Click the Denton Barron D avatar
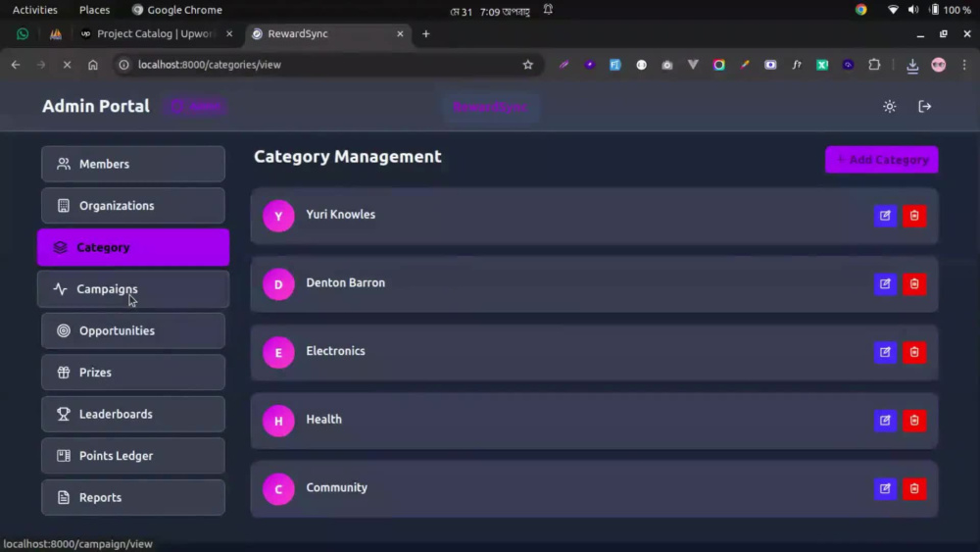The image size is (980, 552). click(x=278, y=283)
